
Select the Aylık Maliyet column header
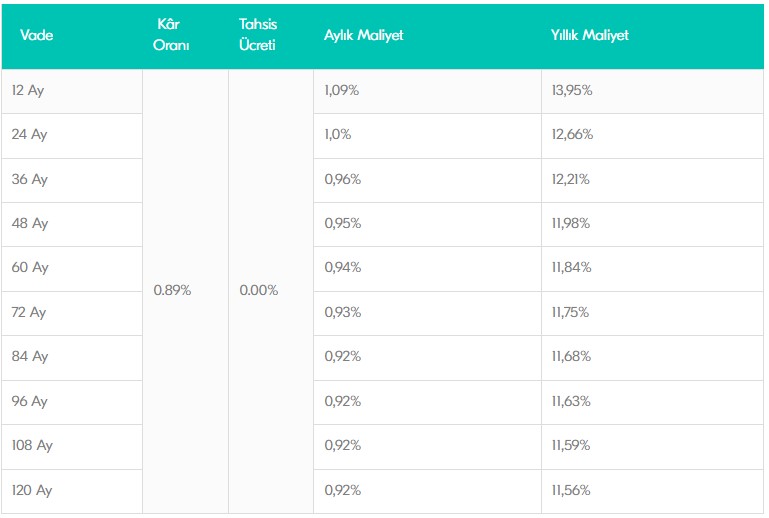tap(363, 35)
